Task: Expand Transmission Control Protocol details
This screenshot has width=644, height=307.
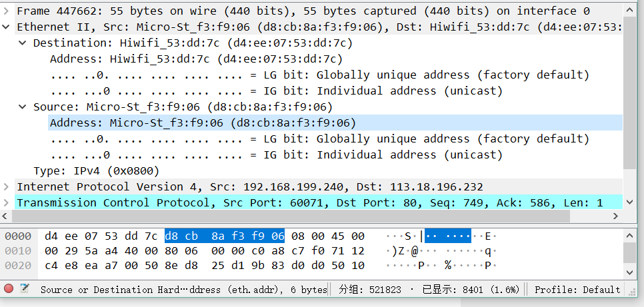Action: click(6, 202)
